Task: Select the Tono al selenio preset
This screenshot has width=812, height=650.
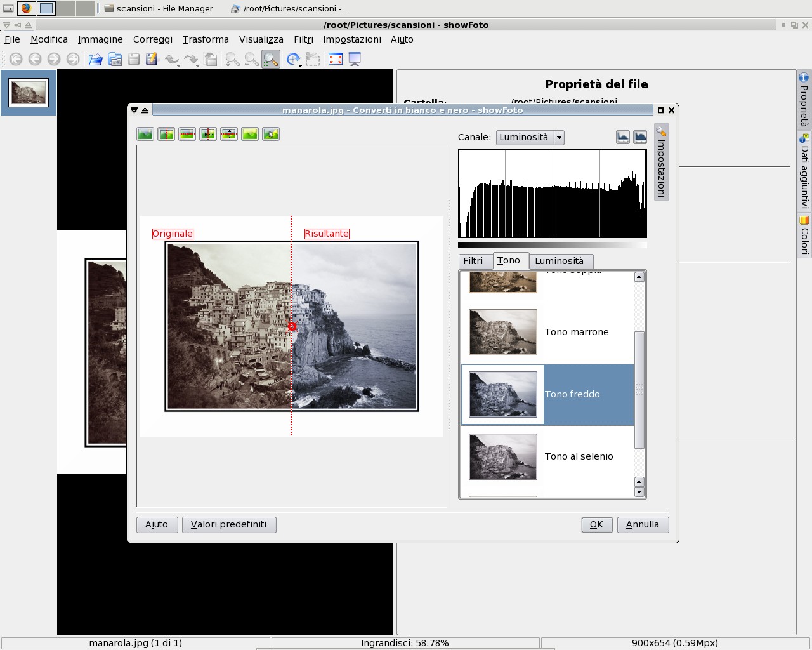Action: [547, 456]
